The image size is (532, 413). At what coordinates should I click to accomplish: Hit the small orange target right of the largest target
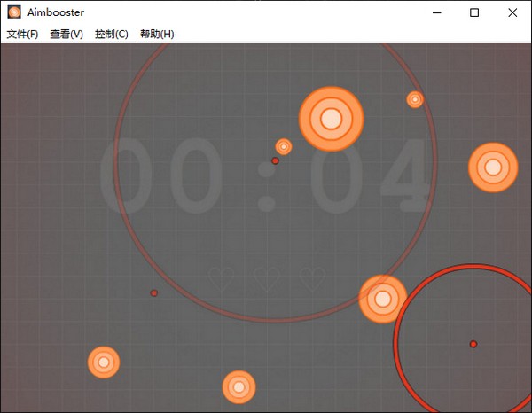tap(415, 99)
